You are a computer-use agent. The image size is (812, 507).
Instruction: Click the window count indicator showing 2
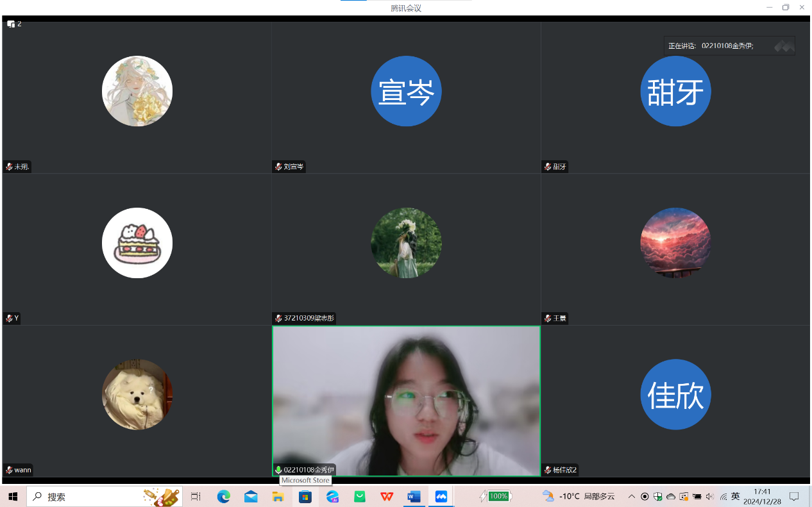(x=14, y=24)
